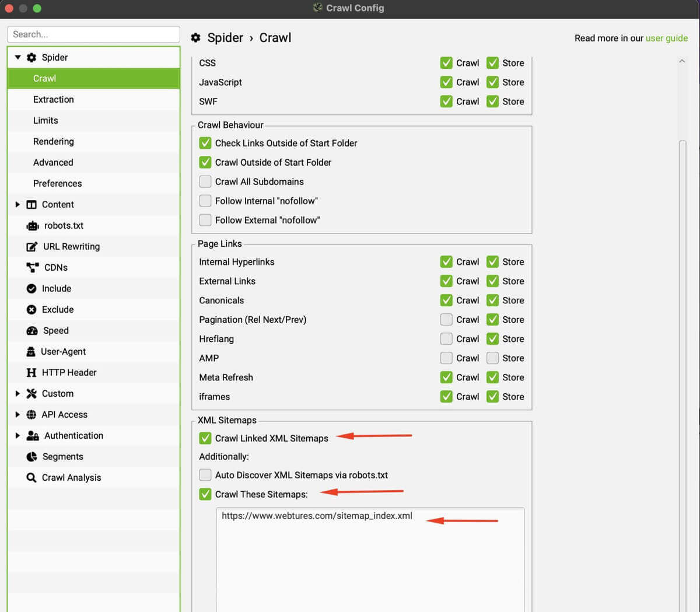The image size is (700, 612).
Task: Open Speed settings via speedometer icon
Action: [x=32, y=331]
